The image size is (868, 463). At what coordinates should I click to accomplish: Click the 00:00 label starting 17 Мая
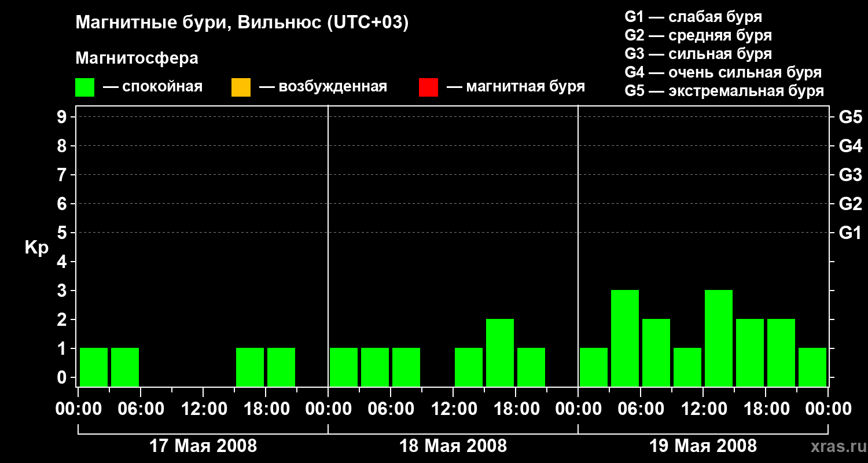(78, 409)
